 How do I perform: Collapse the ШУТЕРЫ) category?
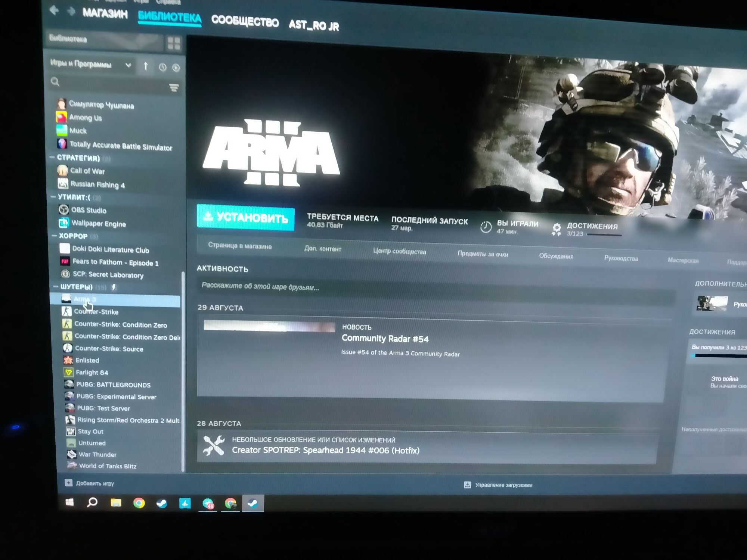click(56, 286)
